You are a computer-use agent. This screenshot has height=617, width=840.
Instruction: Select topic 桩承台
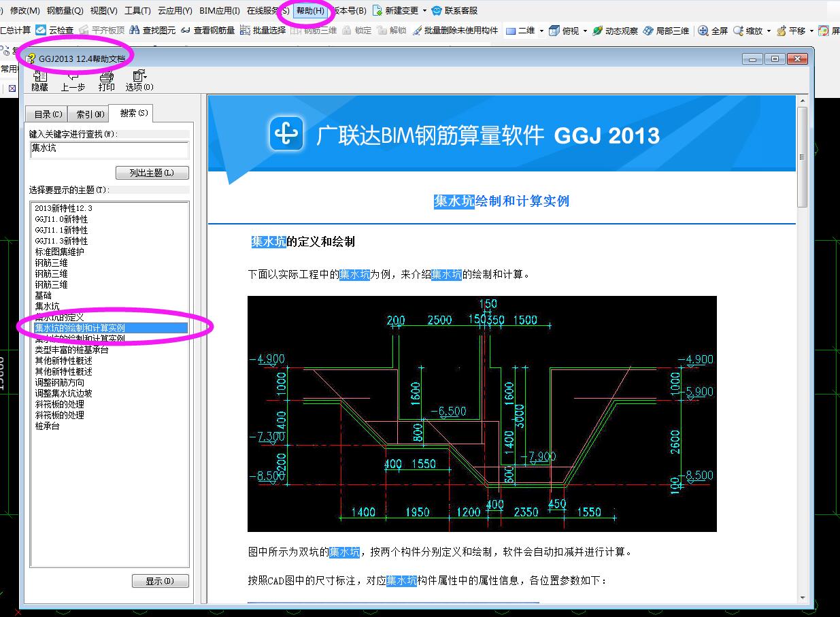tap(47, 426)
